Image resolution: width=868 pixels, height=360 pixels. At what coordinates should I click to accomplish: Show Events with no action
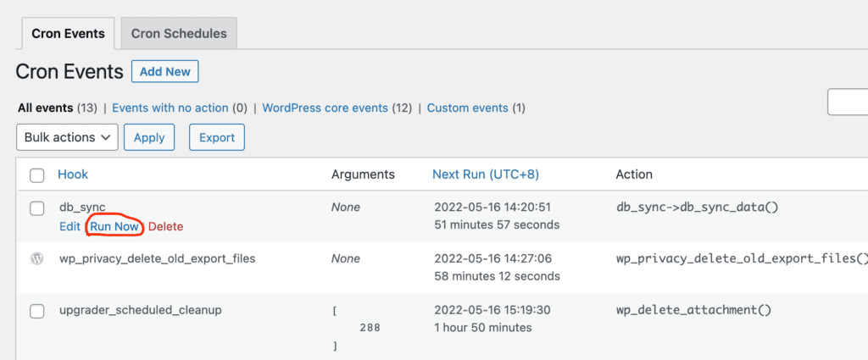[x=170, y=108]
